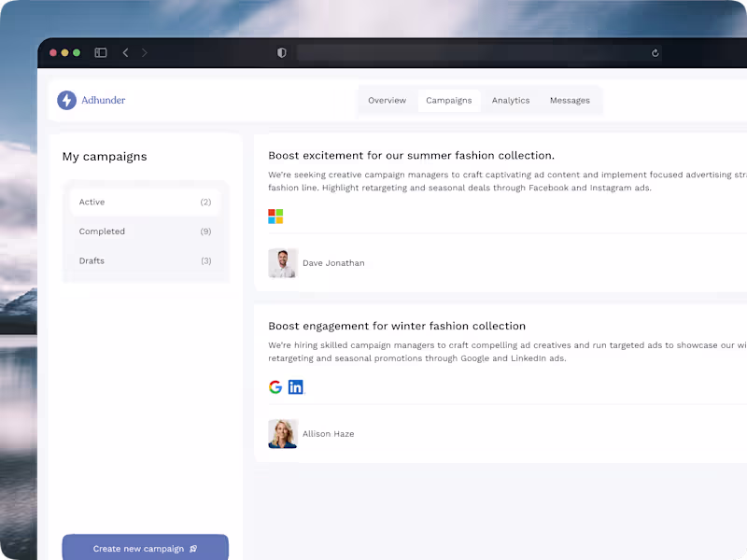Click the privacy shield icon

coord(282,52)
